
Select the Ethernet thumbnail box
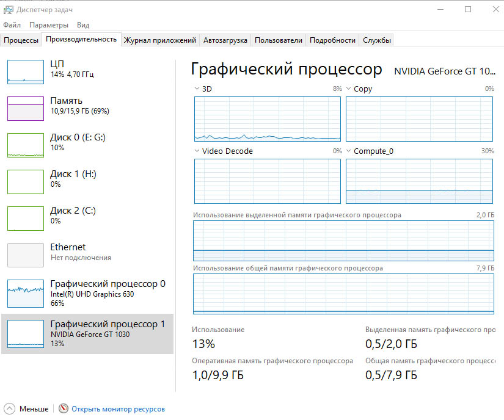[26, 255]
